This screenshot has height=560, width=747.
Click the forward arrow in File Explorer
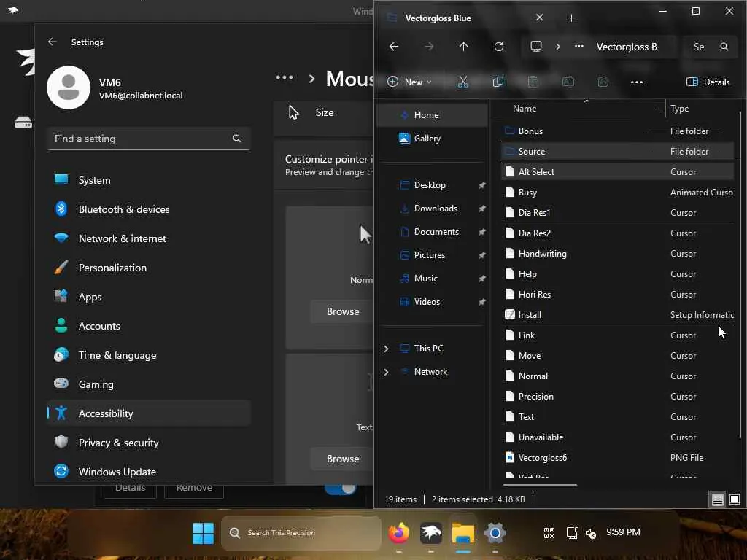429,47
